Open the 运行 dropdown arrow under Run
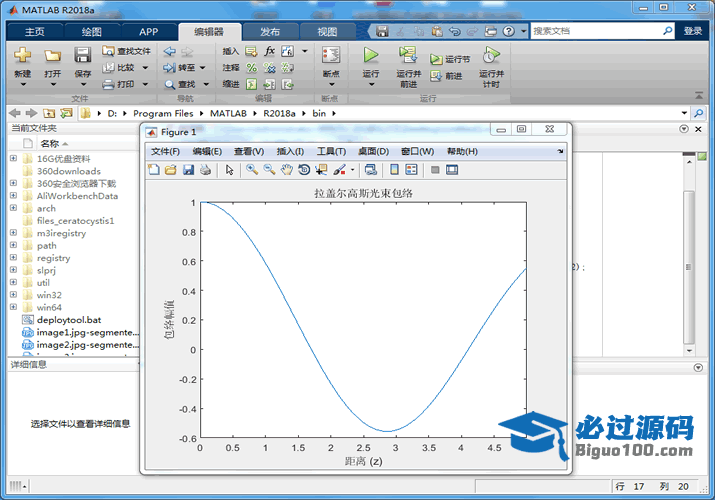This screenshot has height=500, width=715. tap(371, 85)
